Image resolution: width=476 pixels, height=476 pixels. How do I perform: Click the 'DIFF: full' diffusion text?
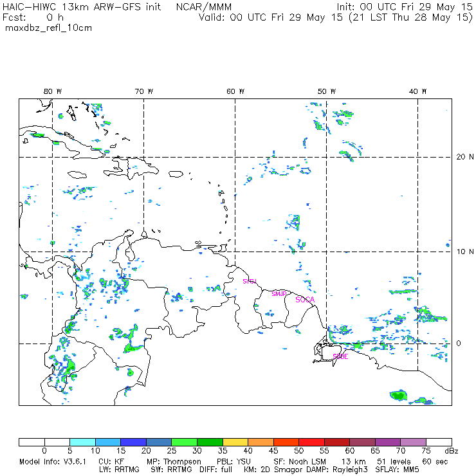(215, 470)
